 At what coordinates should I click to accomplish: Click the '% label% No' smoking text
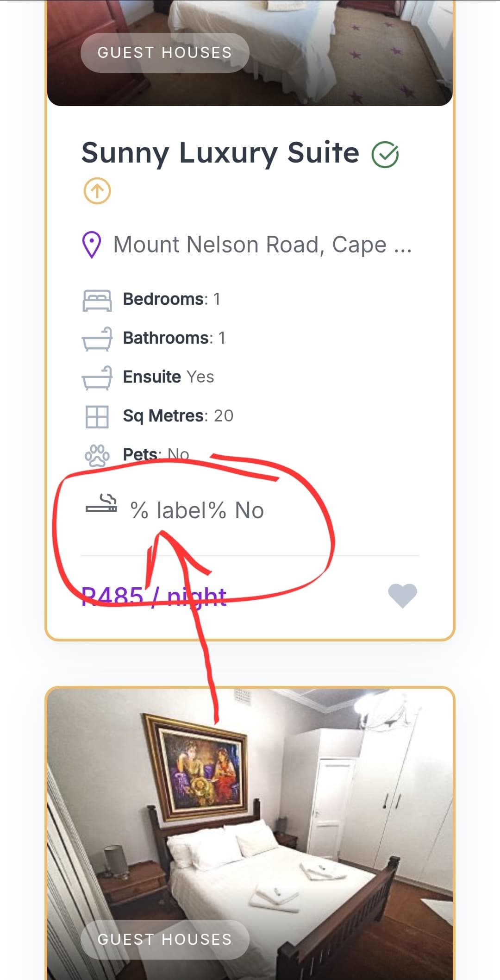tap(197, 510)
